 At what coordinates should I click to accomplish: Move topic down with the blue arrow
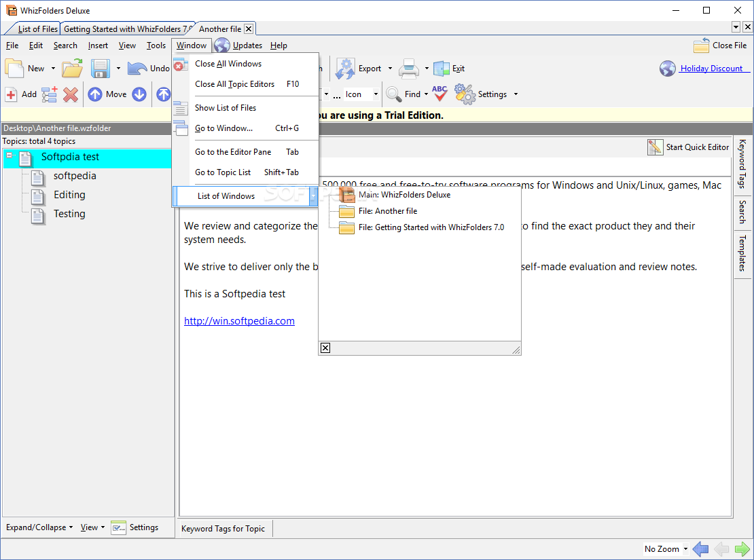[x=139, y=94]
